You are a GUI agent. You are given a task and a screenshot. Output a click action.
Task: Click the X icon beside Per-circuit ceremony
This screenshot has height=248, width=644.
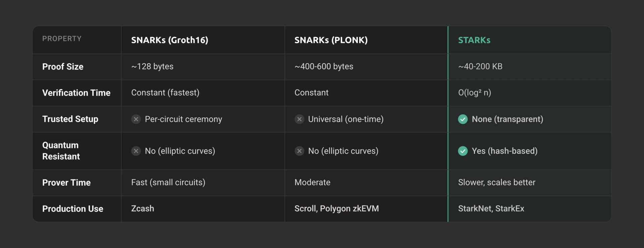coord(136,119)
